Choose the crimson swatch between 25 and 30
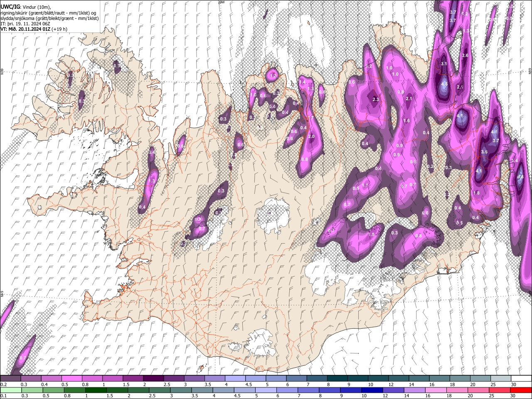Viewport: 532px width, 399px height. [500, 390]
